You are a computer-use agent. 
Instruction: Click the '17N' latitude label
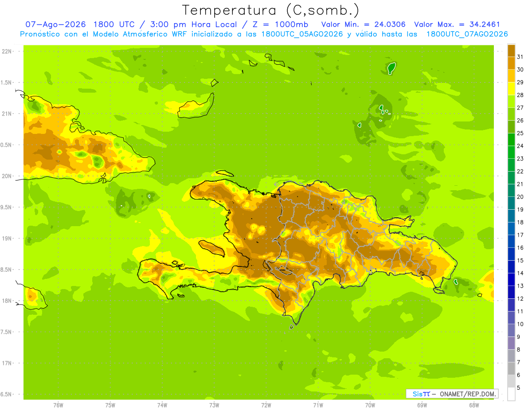click(7, 363)
